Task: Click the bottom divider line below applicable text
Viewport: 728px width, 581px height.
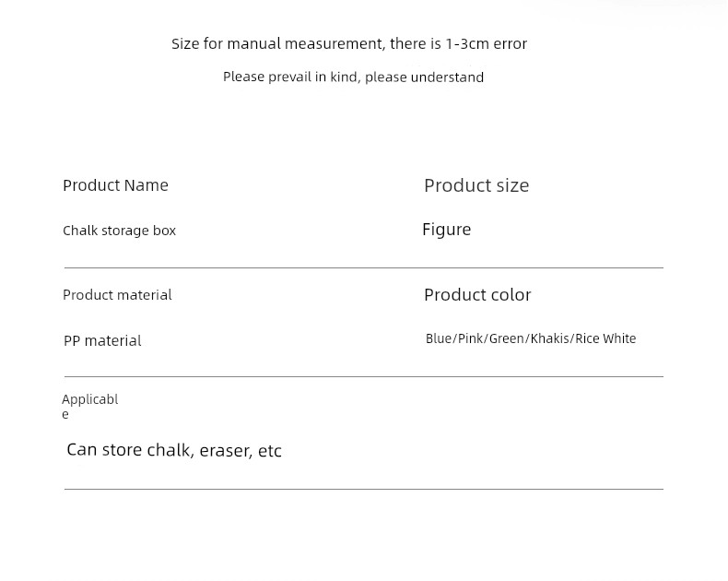Action: 363,489
